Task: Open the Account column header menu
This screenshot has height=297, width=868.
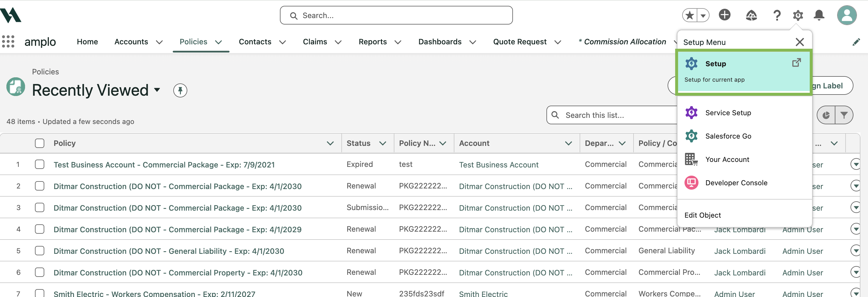Action: click(569, 143)
